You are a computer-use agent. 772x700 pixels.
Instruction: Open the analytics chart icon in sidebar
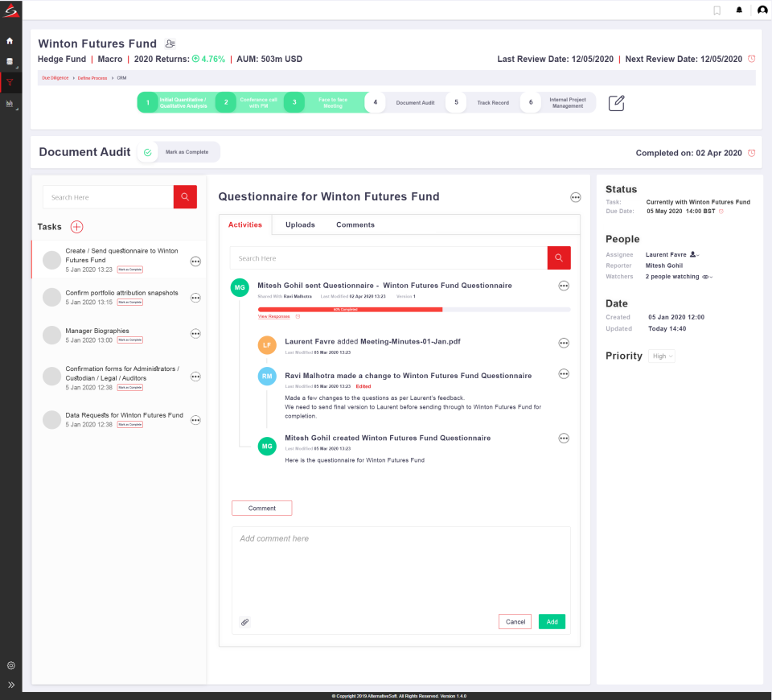(x=10, y=103)
